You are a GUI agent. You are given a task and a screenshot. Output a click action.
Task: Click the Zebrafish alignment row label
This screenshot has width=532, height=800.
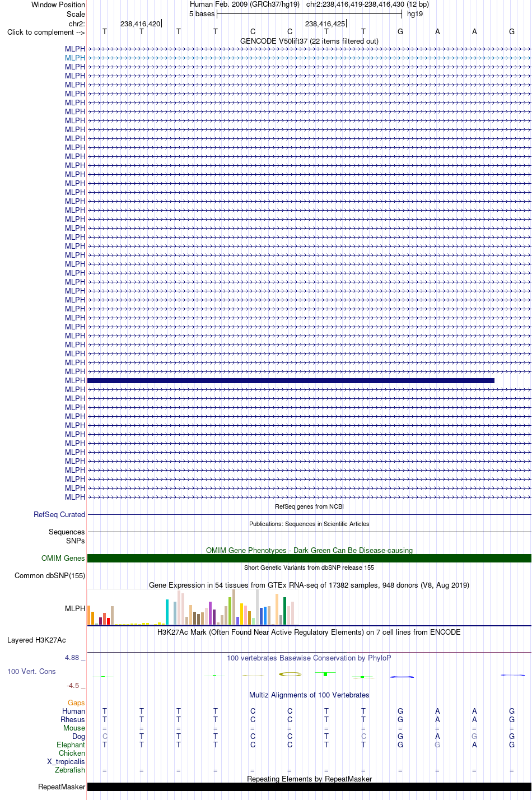tap(70, 770)
